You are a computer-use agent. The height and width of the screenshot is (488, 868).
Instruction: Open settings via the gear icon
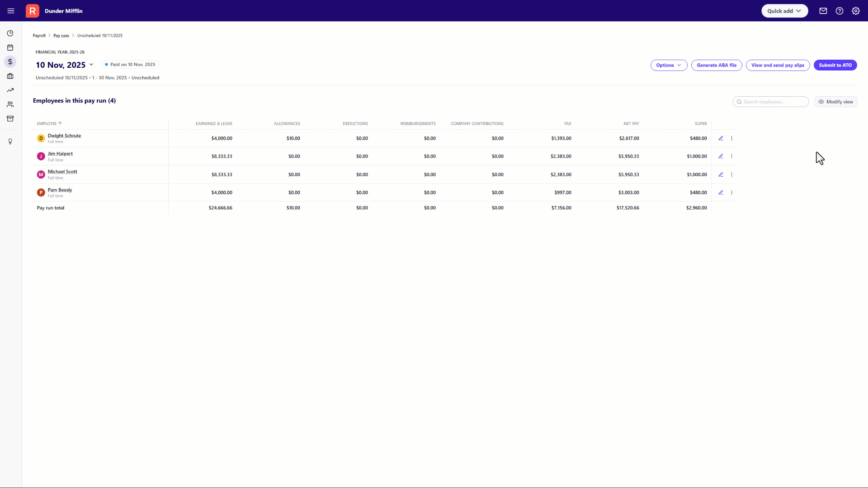click(856, 11)
